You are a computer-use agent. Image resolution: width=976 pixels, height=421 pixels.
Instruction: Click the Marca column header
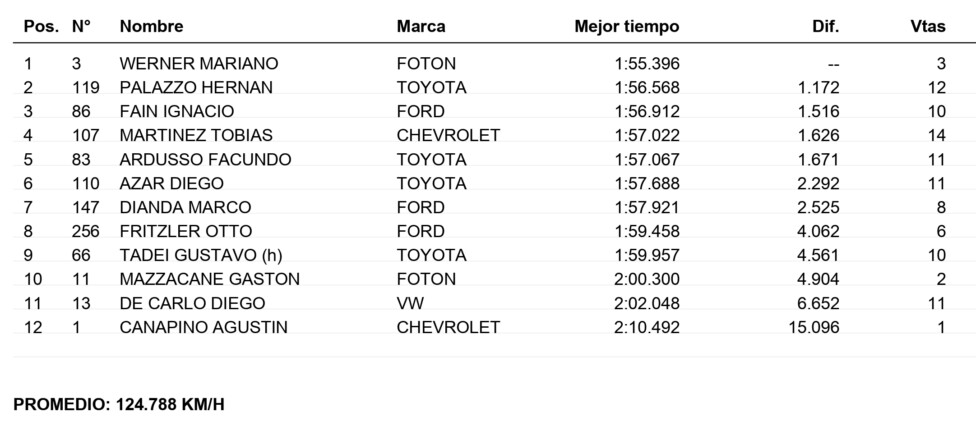coord(421,26)
